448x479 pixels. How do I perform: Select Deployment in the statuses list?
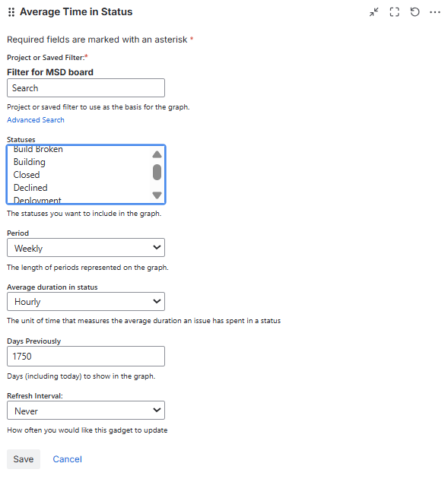pyautogui.click(x=37, y=200)
